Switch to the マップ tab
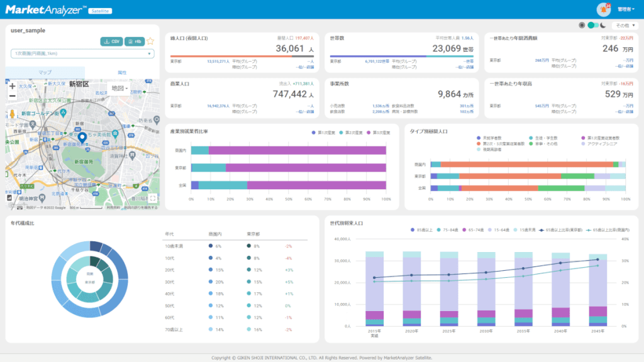The height and width of the screenshot is (362, 644). (x=45, y=72)
